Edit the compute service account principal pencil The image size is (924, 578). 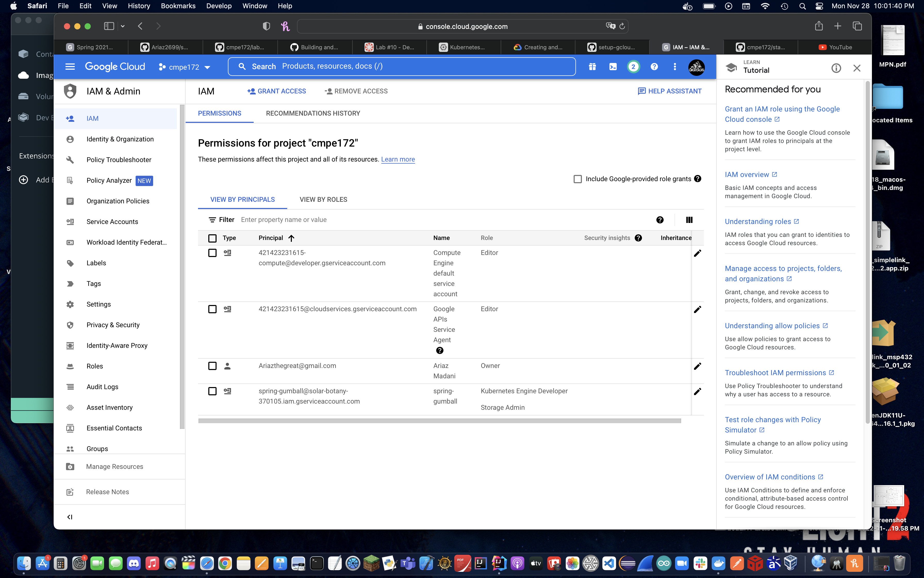point(697,253)
